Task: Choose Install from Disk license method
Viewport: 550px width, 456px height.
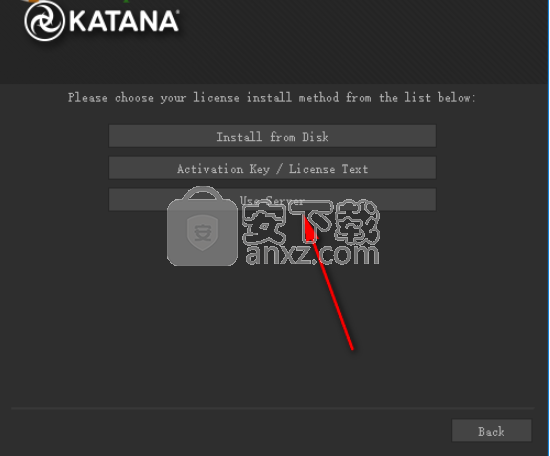Action: (x=273, y=136)
